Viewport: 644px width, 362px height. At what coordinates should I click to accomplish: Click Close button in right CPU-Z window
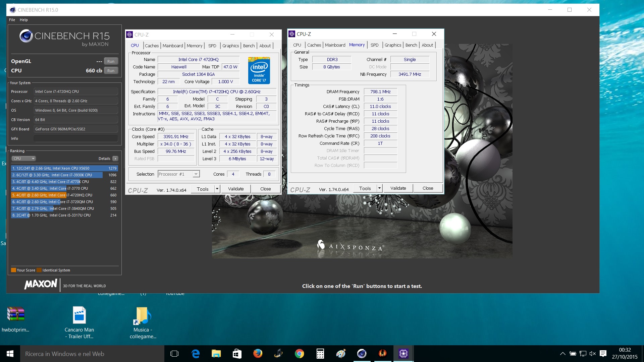pyautogui.click(x=428, y=188)
